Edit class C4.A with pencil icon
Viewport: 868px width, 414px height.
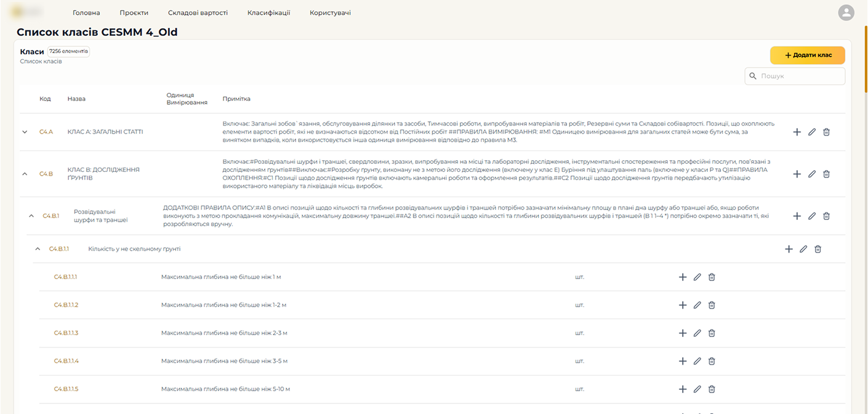812,132
